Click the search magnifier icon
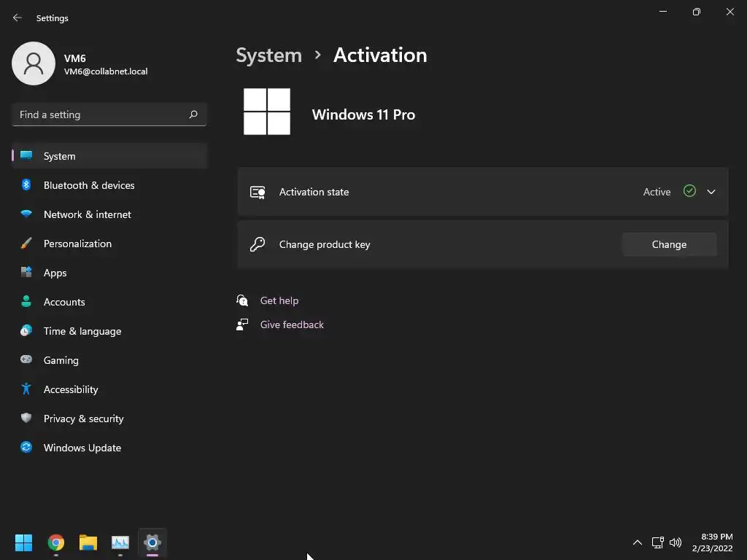 click(193, 114)
